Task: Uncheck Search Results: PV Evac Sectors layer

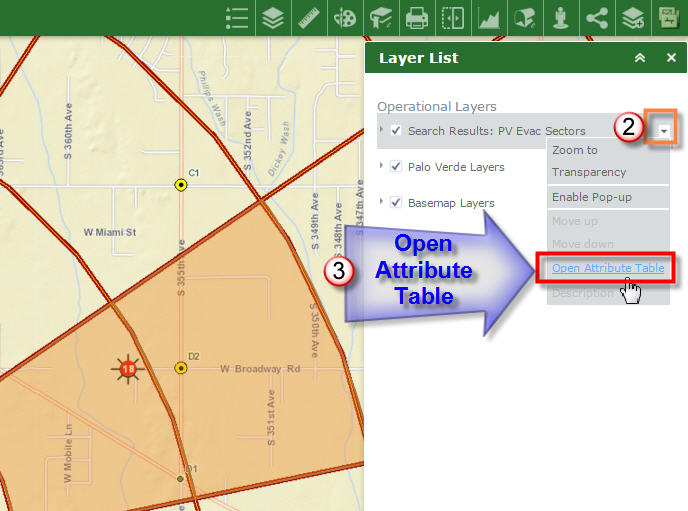Action: pyautogui.click(x=396, y=130)
